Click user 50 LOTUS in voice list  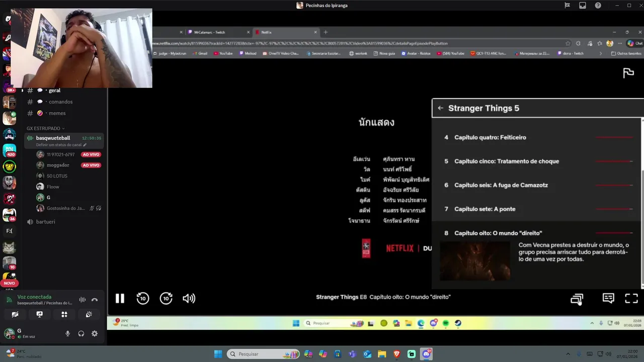57,176
